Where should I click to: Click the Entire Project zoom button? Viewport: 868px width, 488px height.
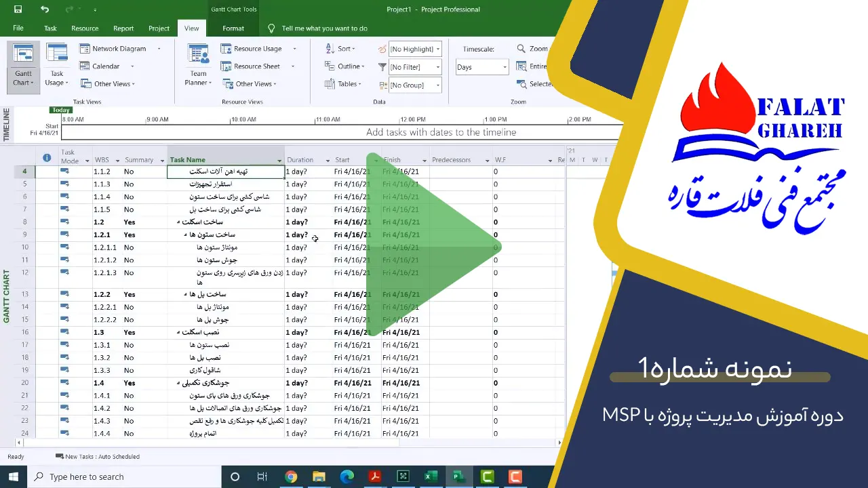[532, 66]
